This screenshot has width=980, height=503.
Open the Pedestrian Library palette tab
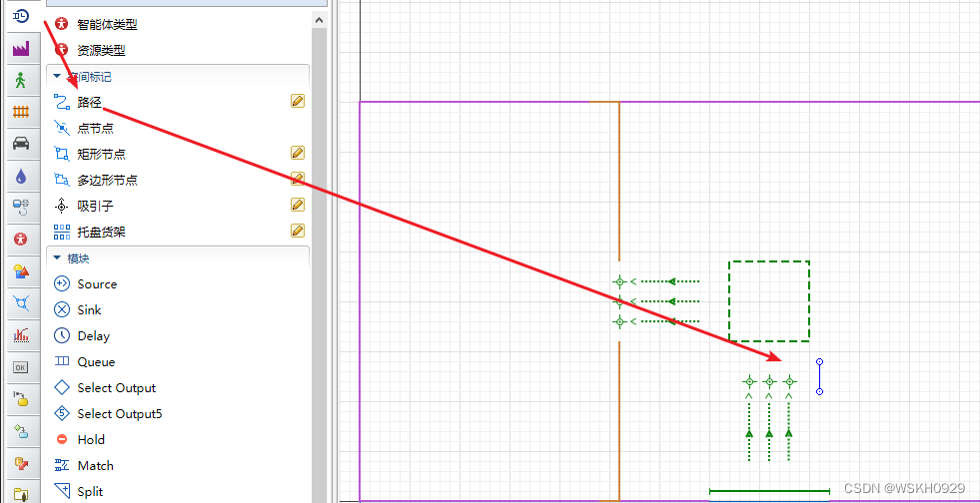pyautogui.click(x=21, y=81)
